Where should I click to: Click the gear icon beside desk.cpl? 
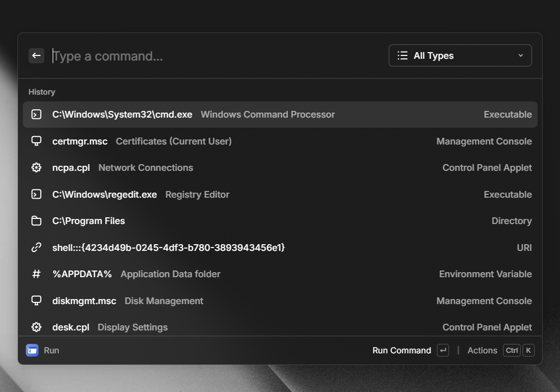coord(36,327)
